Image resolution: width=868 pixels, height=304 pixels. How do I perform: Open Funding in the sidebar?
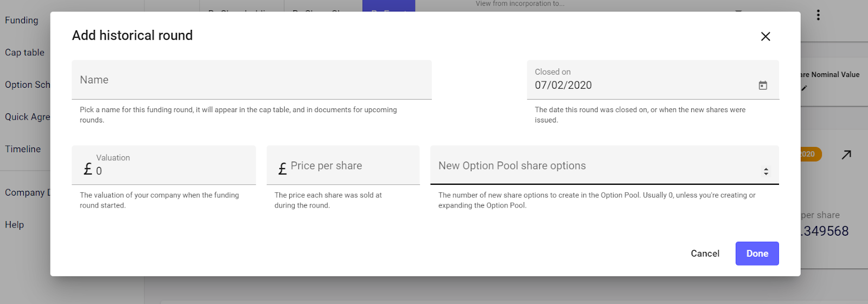tap(22, 21)
